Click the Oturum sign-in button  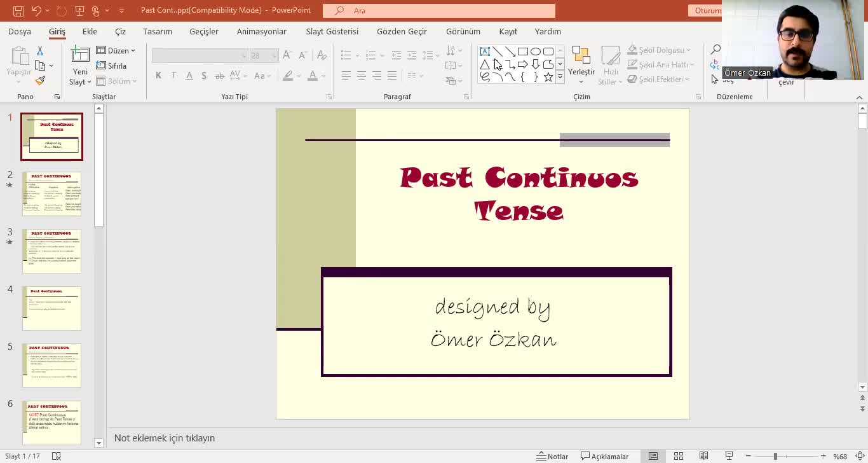(x=705, y=10)
